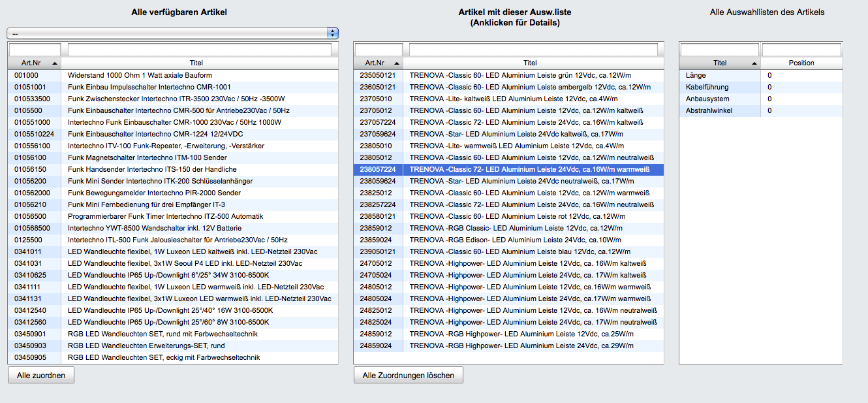Click sort arrow in middle table Art.Nr header
Screen dimensions: 868x403
395,63
